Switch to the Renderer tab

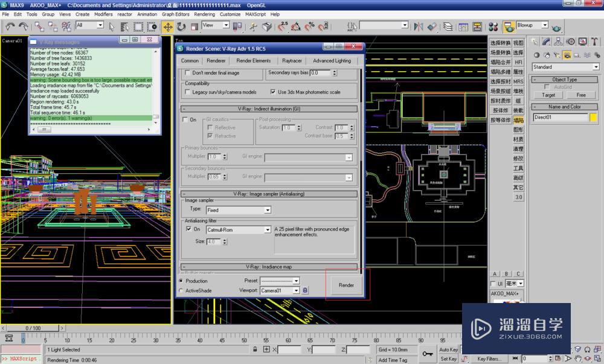click(x=216, y=60)
